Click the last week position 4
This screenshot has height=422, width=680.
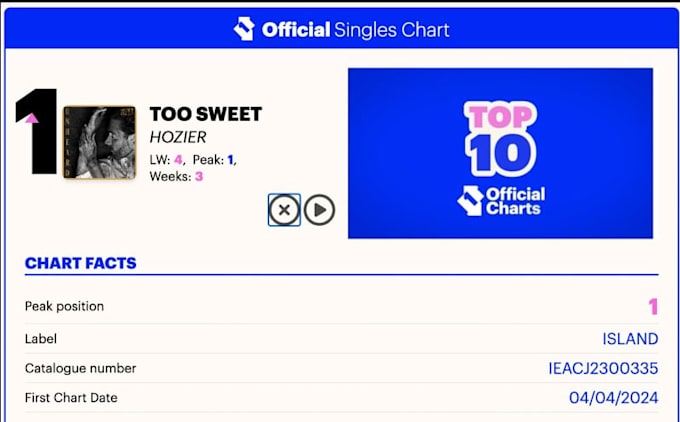tap(178, 160)
